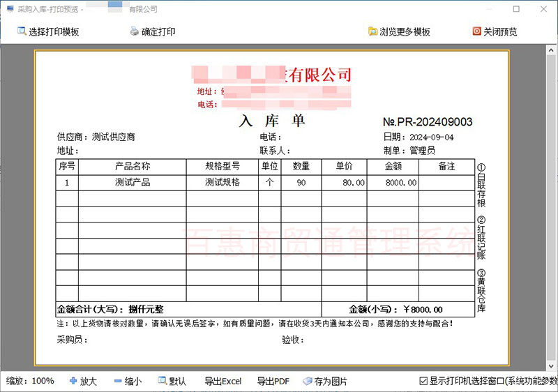Reset zoom with the 默认 icon
The height and width of the screenshot is (392, 558).
[x=163, y=381]
